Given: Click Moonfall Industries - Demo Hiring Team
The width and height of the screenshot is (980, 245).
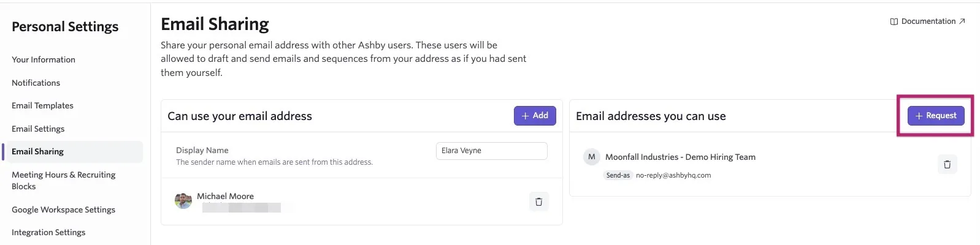Looking at the screenshot, I should click(x=680, y=157).
